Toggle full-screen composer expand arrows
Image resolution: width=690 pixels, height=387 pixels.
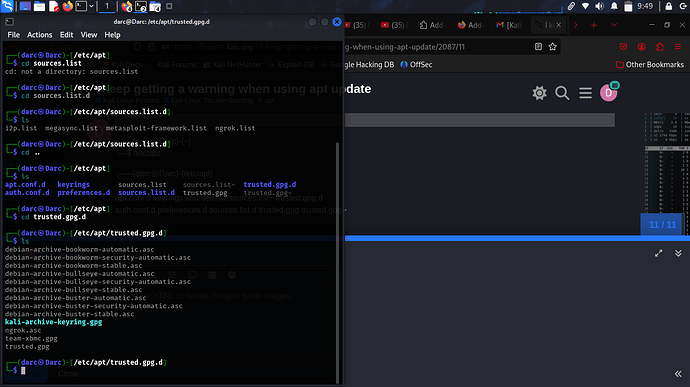[x=658, y=253]
